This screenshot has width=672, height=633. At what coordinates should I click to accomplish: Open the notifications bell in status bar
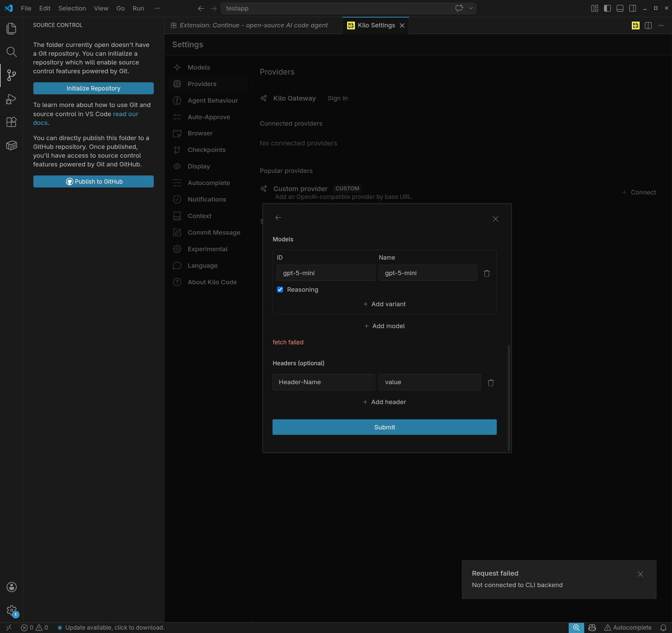point(663,628)
